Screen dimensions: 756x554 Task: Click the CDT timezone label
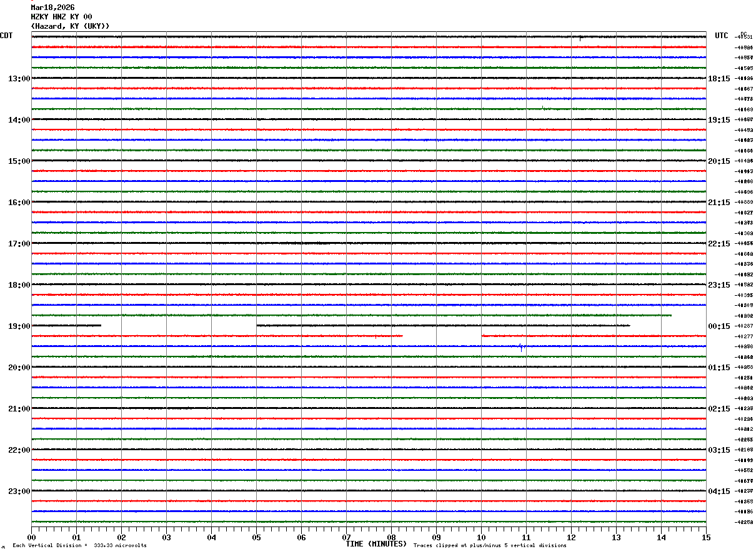[x=6, y=36]
